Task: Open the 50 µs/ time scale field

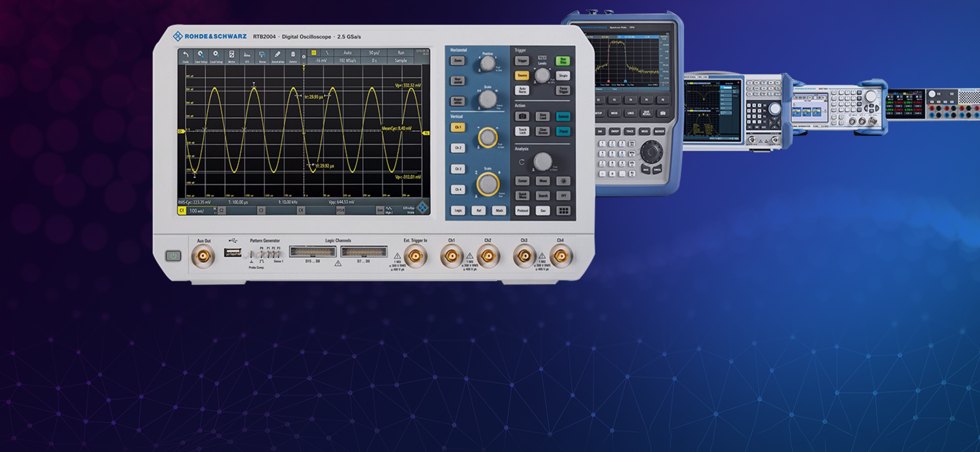Action: point(374,53)
